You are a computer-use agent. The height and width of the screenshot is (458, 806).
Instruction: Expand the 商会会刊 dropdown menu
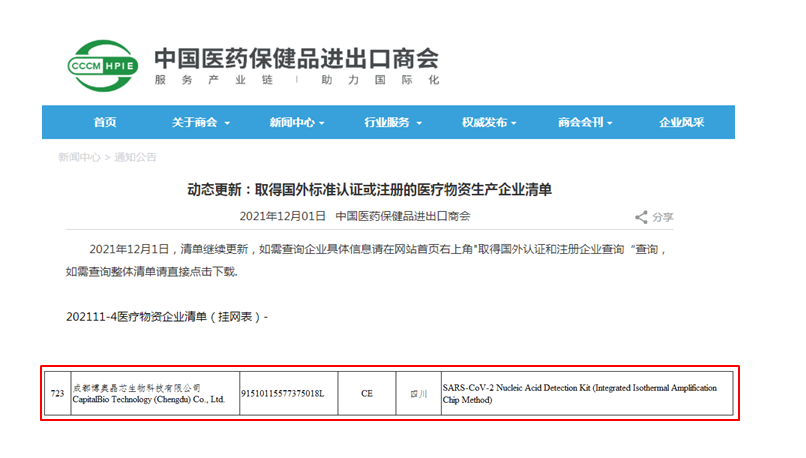(x=585, y=123)
